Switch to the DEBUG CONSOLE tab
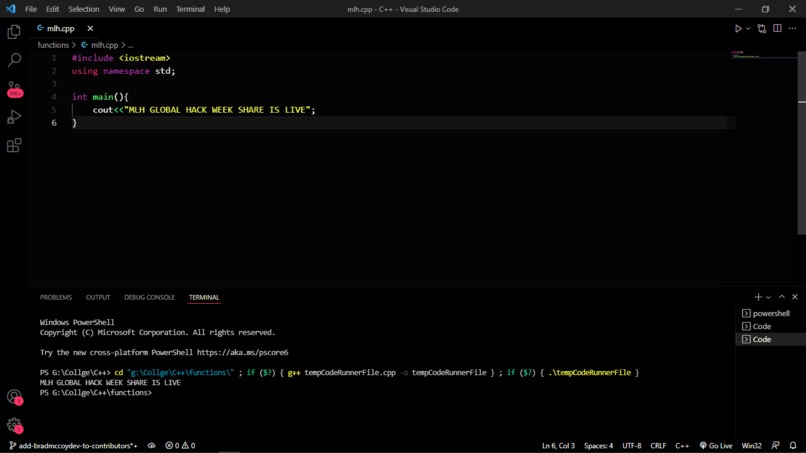Viewport: 806px width, 453px height. click(x=149, y=297)
